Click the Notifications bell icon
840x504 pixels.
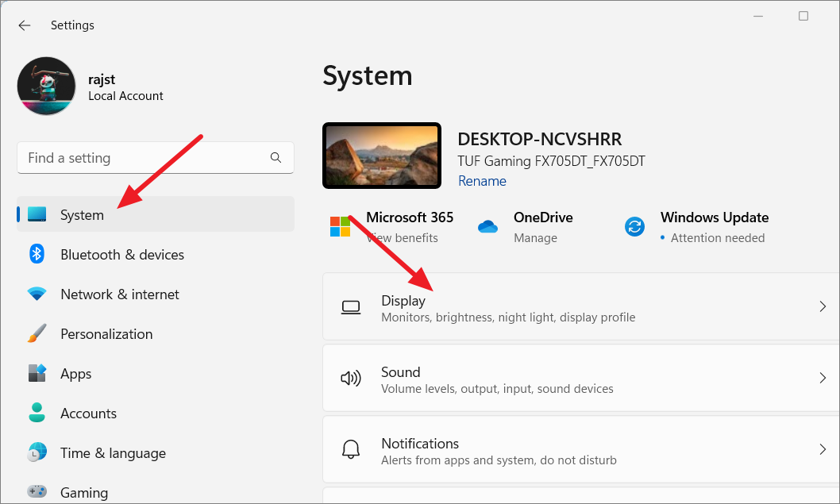tap(351, 449)
